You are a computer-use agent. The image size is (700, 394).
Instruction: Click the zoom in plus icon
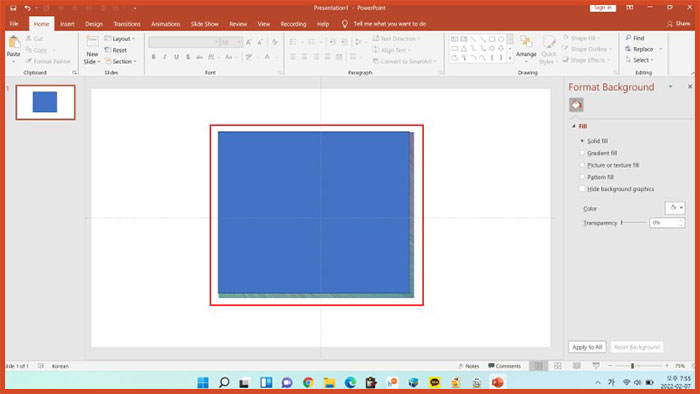[x=667, y=366]
